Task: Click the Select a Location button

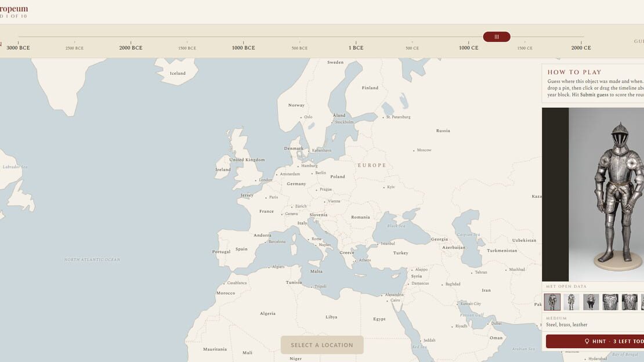Action: [322, 345]
